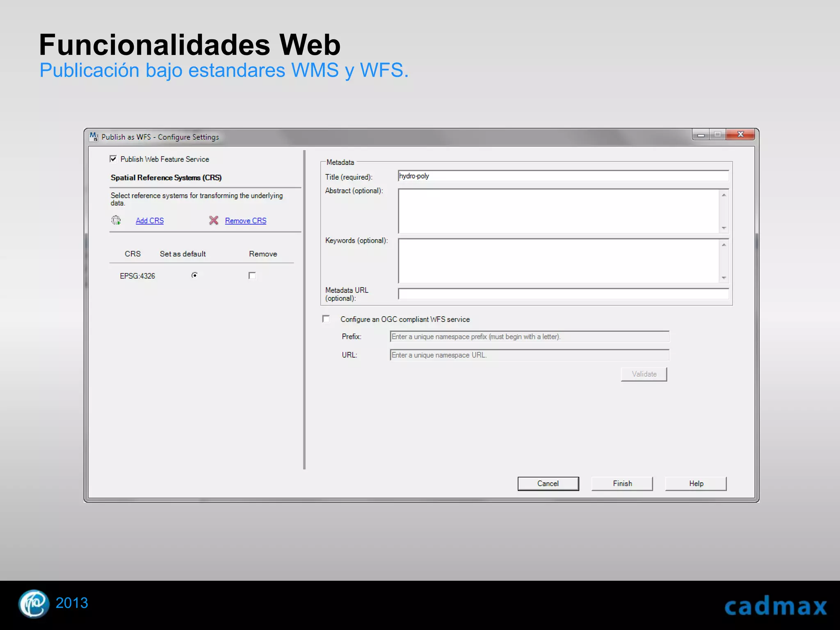This screenshot has height=630, width=840.
Task: Close the Publish as WFS dialog
Action: [740, 135]
